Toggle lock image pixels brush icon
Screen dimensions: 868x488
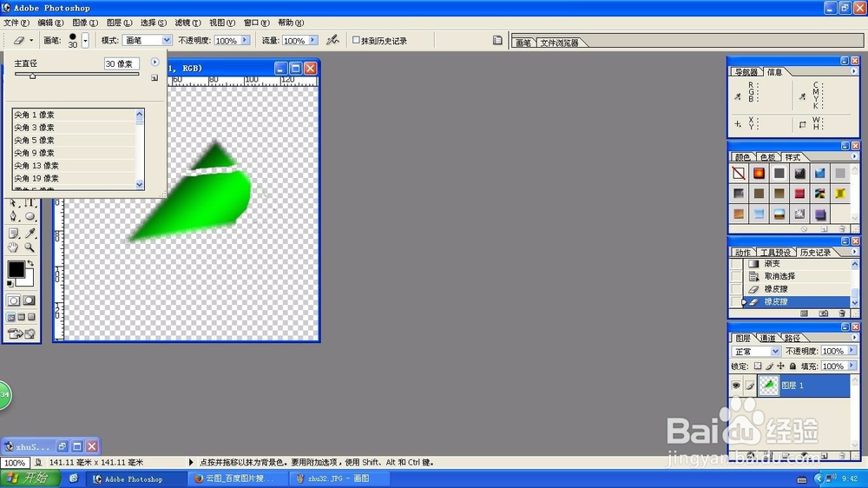[769, 366]
